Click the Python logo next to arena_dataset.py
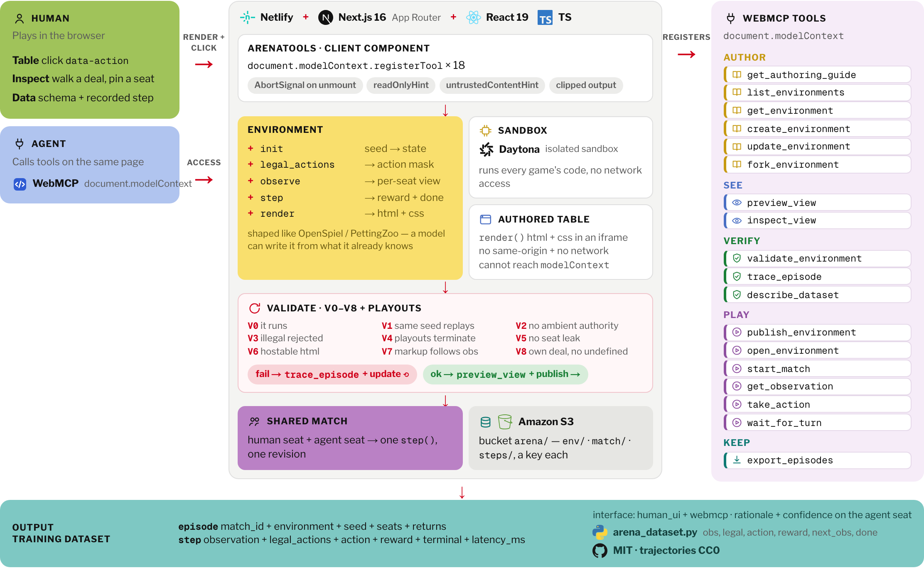This screenshot has width=924, height=568. coord(600,532)
